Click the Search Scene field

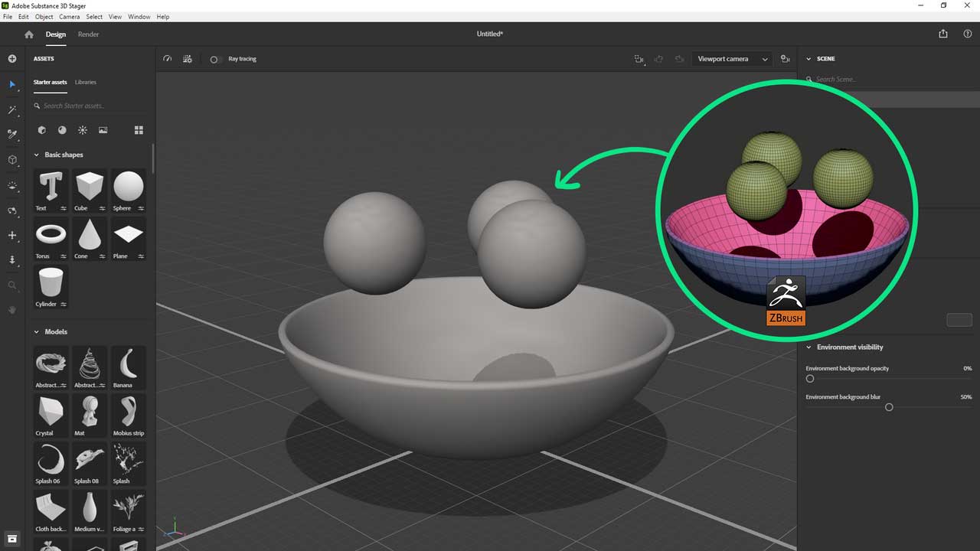pyautogui.click(x=888, y=80)
